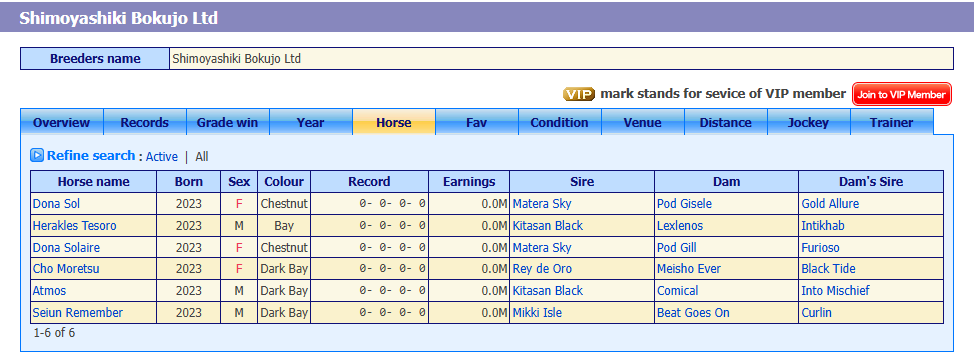This screenshot has width=974, height=361.
Task: Select the Grade win tab
Action: [228, 122]
